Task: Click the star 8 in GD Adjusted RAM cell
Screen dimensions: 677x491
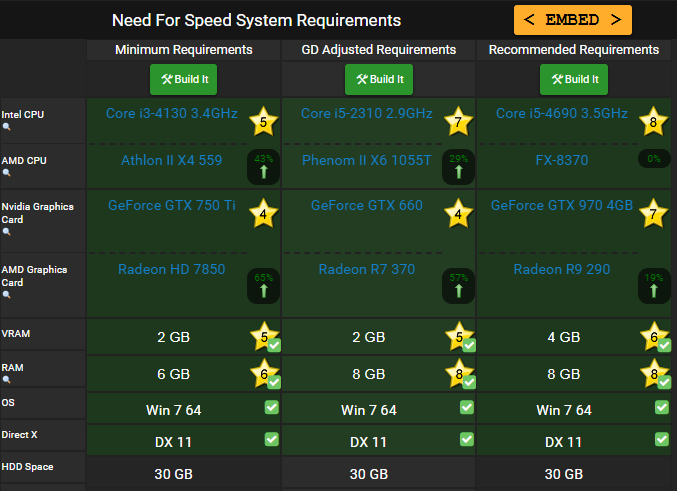Action: coord(459,373)
